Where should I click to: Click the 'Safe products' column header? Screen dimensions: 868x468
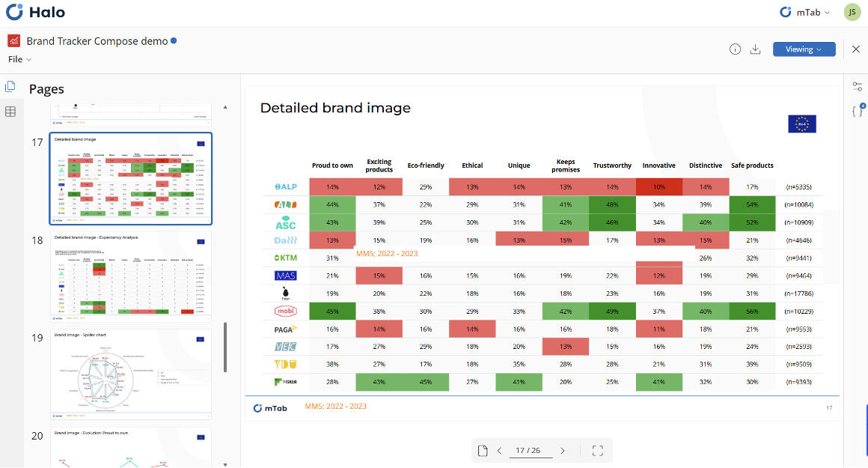tap(752, 165)
